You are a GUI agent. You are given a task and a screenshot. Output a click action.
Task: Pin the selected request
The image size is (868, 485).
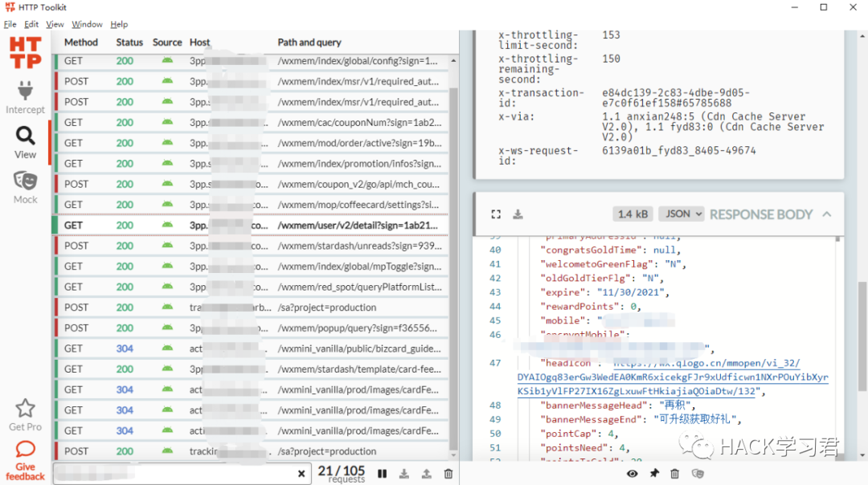(654, 474)
